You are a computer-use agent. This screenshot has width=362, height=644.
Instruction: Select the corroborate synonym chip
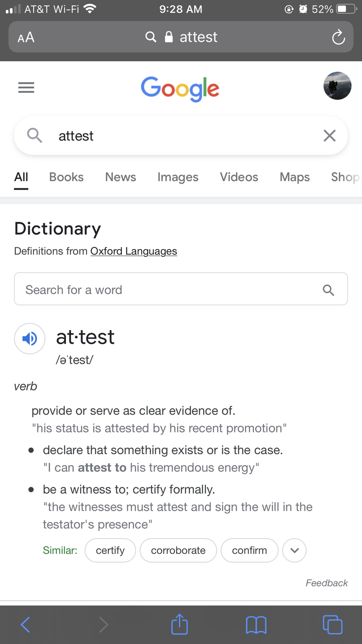coord(178,550)
